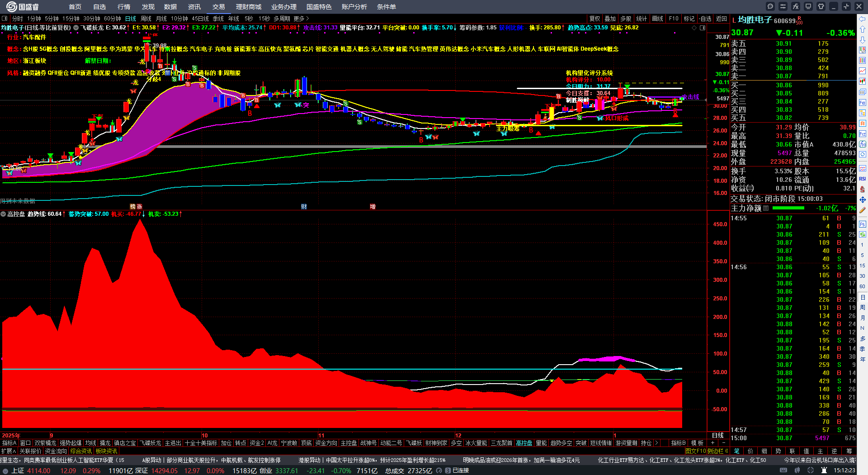Click the screen layout monitor icon
Image resolution: width=868 pixels, height=475 pixels.
pos(808,6)
